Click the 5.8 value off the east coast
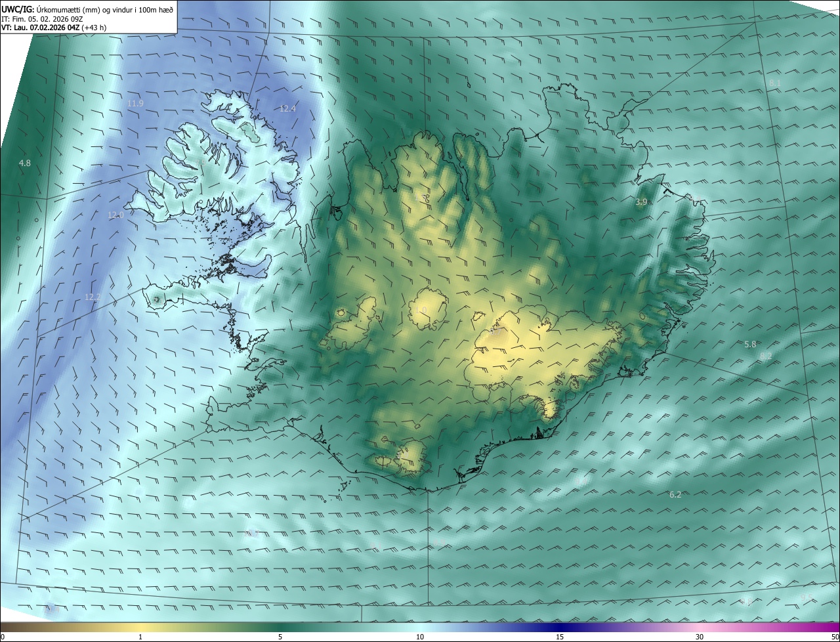840x642 pixels. pyautogui.click(x=750, y=344)
